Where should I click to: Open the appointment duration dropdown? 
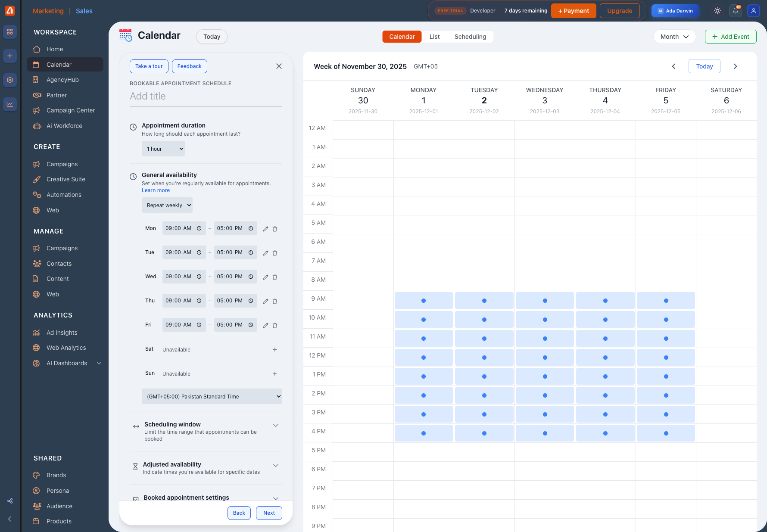point(163,149)
